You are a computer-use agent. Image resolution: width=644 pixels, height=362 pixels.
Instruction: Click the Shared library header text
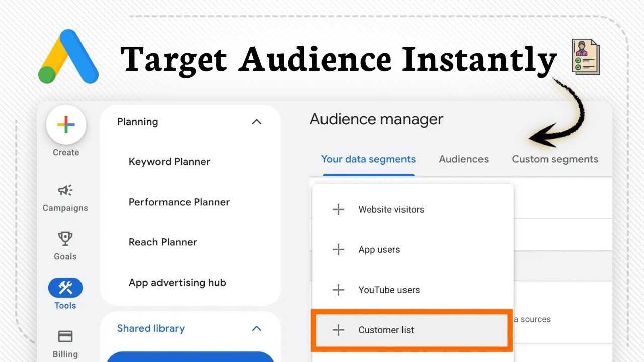(x=151, y=328)
